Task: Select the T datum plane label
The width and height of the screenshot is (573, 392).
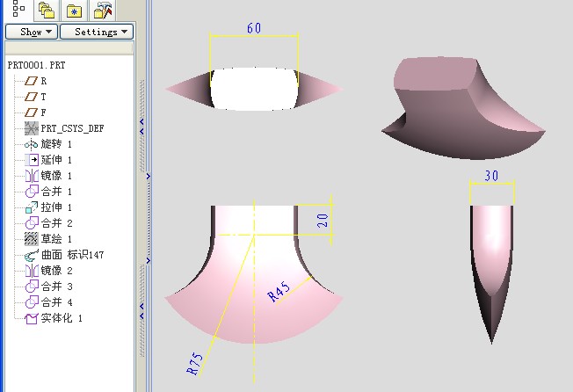Action: (43, 97)
